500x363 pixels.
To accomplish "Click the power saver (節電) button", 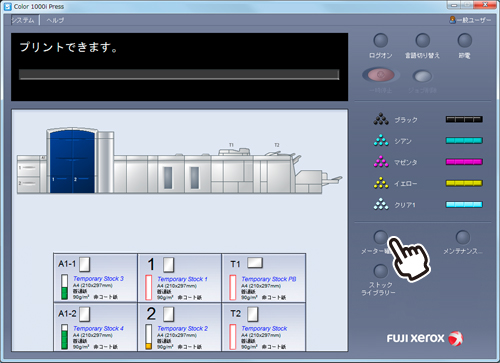I will [x=465, y=41].
